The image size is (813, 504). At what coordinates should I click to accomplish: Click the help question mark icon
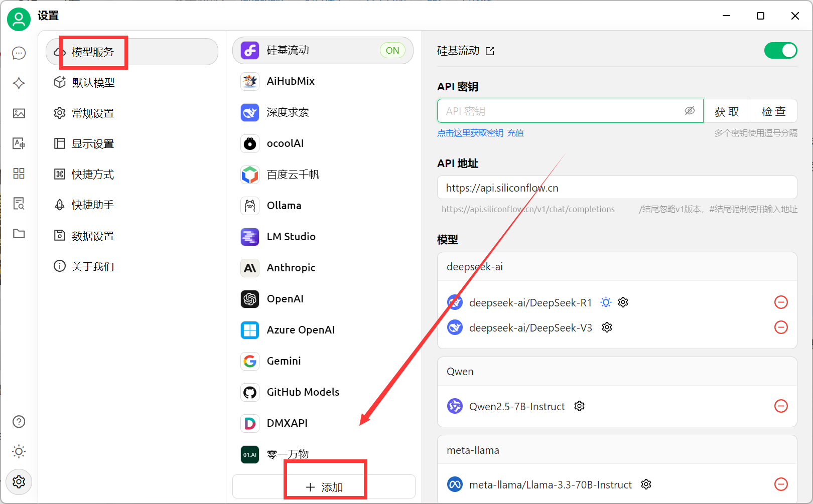tap(19, 422)
